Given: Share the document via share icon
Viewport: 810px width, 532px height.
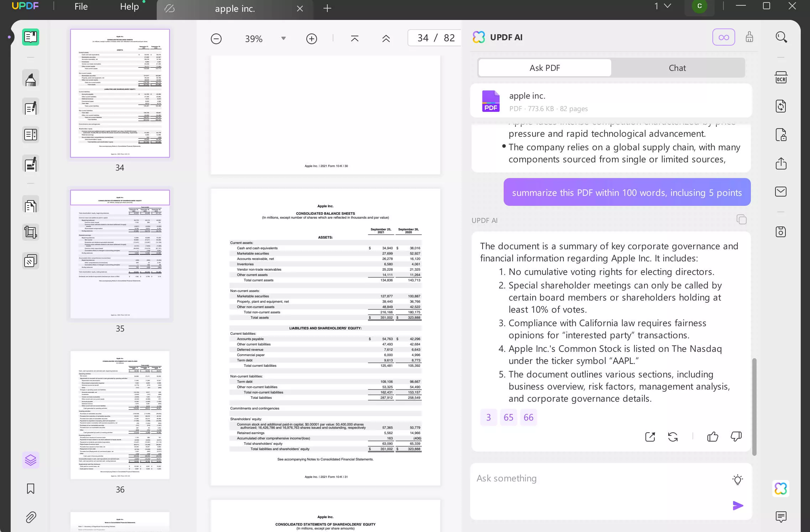Looking at the screenshot, I should [x=781, y=163].
